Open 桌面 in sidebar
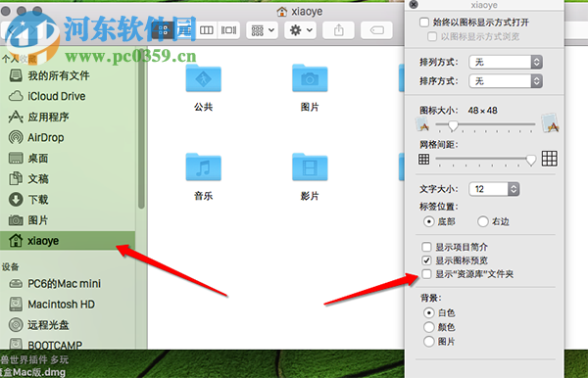Screen dimensions: 588x378 [x=68, y=158]
